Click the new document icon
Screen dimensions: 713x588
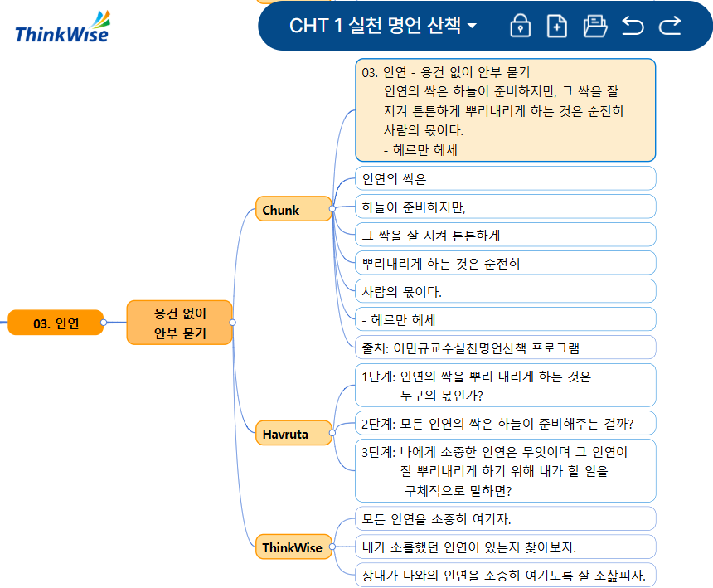pos(556,27)
